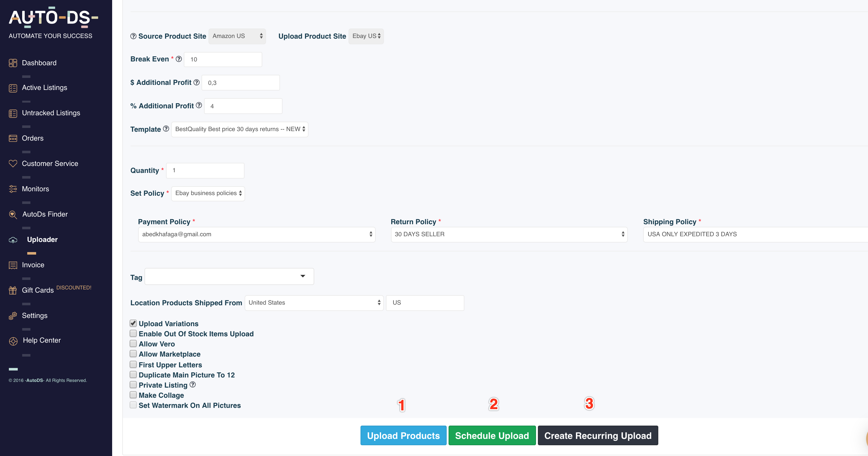
Task: Click the Uploader cloud icon
Action: [x=13, y=240]
